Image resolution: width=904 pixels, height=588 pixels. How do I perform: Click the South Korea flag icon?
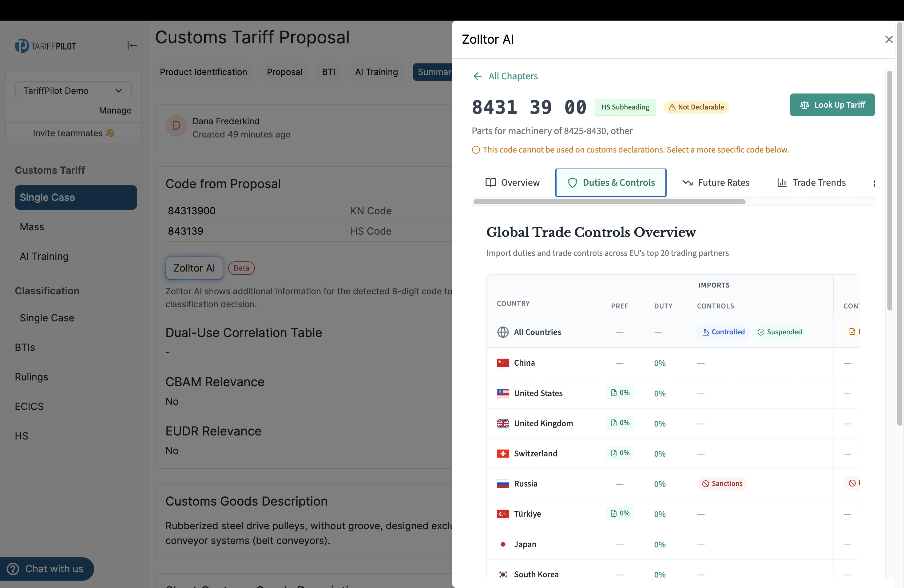click(503, 574)
